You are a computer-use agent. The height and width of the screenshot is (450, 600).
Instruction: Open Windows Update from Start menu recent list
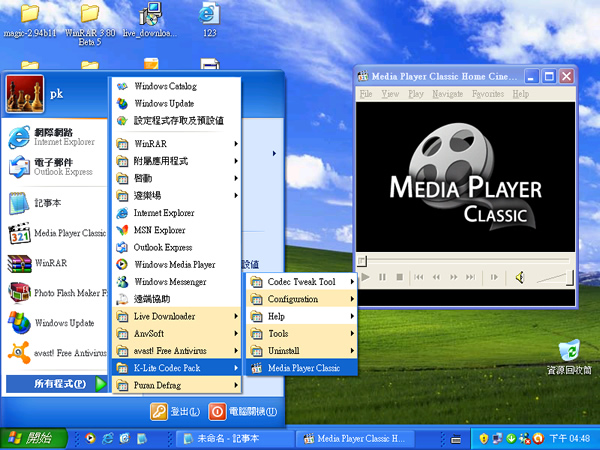point(56,323)
